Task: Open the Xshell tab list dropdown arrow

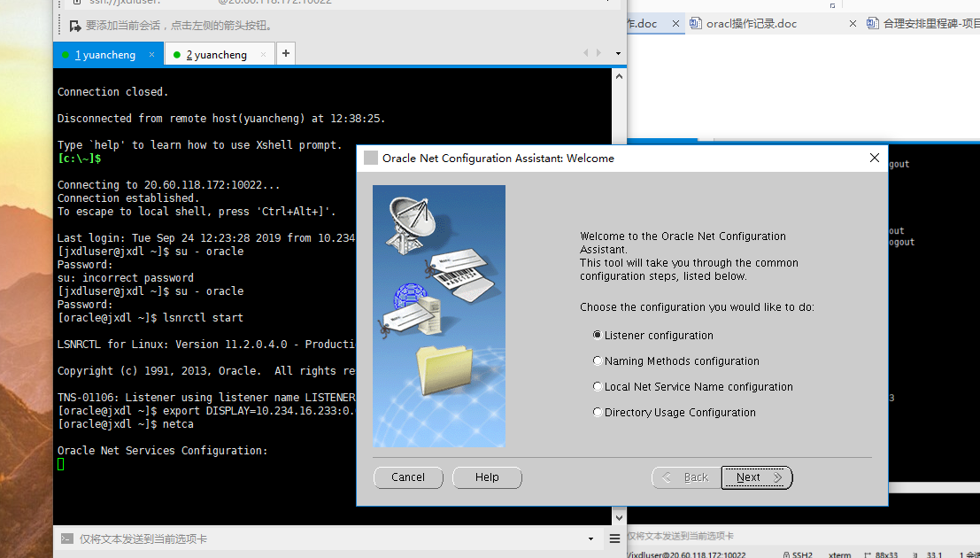Action: tap(618, 54)
